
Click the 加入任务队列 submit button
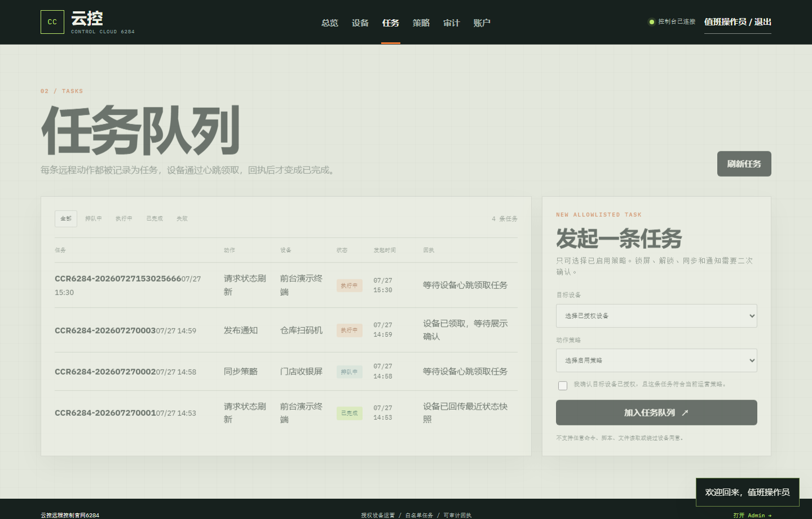coord(656,412)
